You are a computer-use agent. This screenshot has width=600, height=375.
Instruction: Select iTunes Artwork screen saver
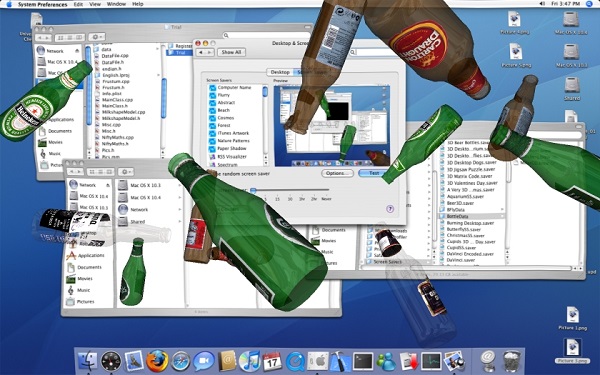pyautogui.click(x=233, y=133)
